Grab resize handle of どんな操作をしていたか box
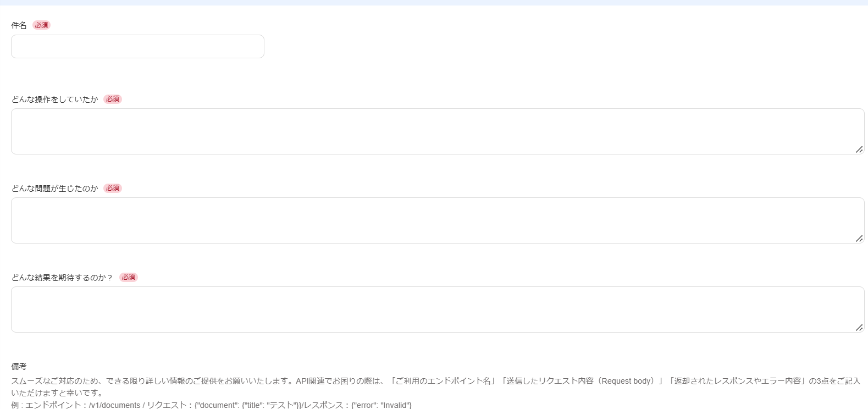 coord(859,150)
